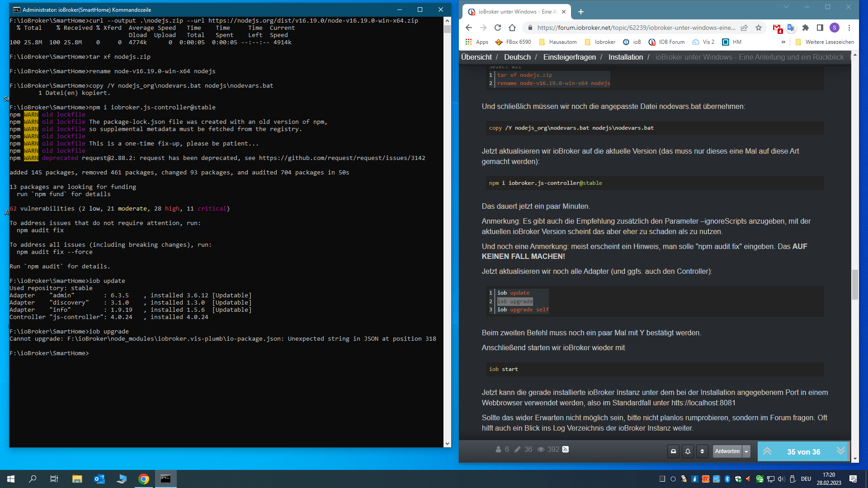Open Windows Search on the taskbar
The height and width of the screenshot is (488, 868).
point(33,479)
